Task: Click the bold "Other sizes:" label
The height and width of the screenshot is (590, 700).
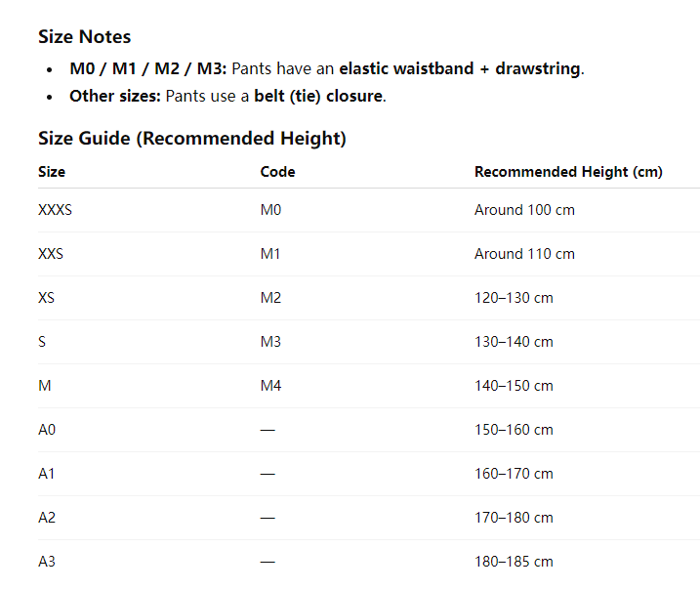Action: (x=115, y=97)
